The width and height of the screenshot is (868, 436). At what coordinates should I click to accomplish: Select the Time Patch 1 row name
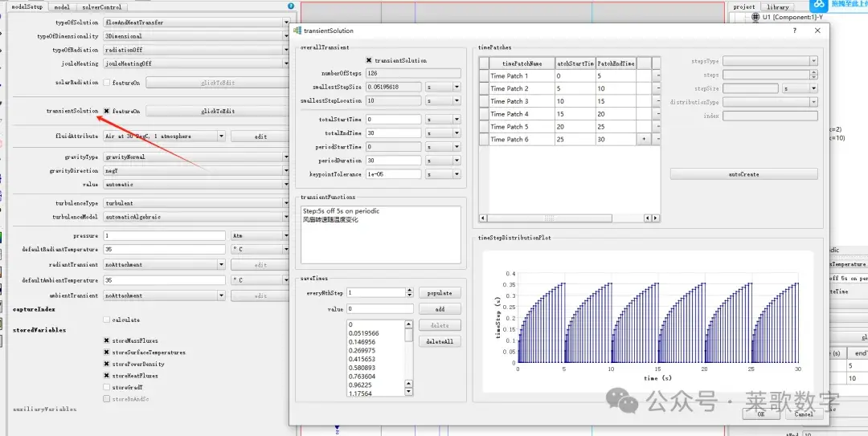pos(522,75)
